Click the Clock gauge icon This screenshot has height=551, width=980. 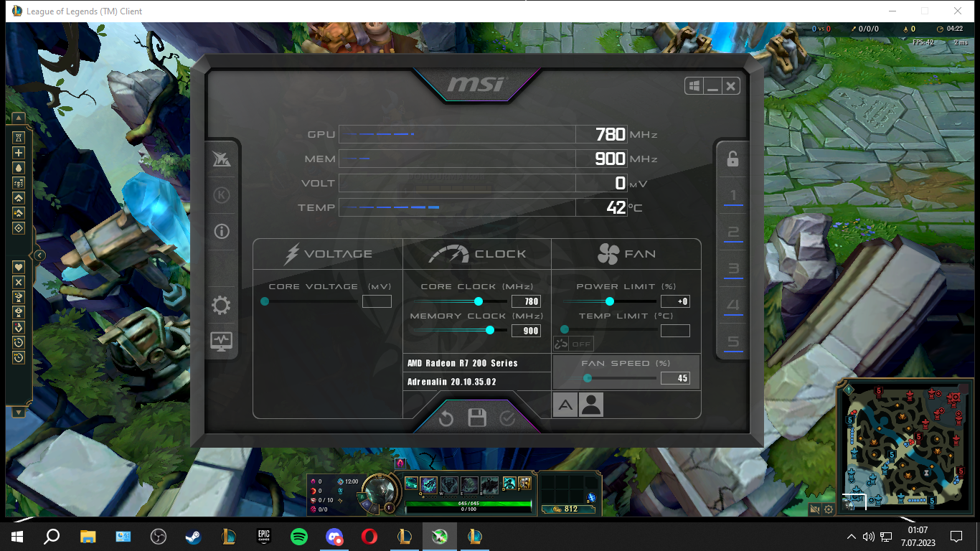448,254
